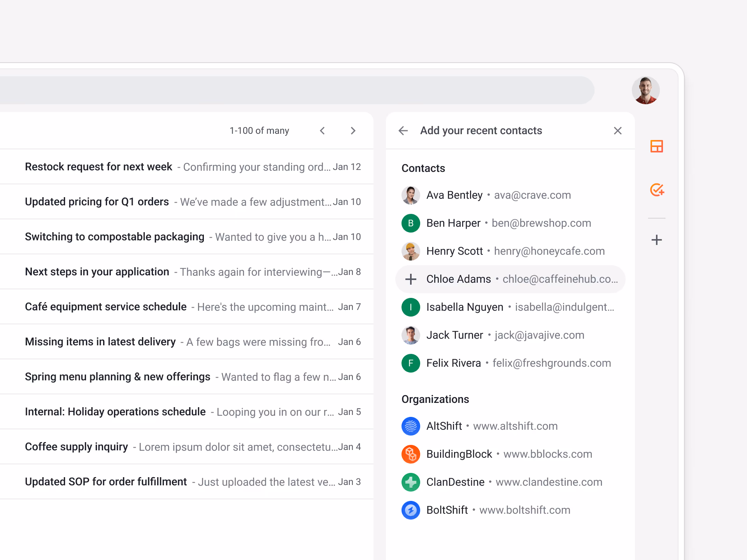Screen dimensions: 747x560
Task: Select Chloe Adams contact name
Action: (459, 279)
